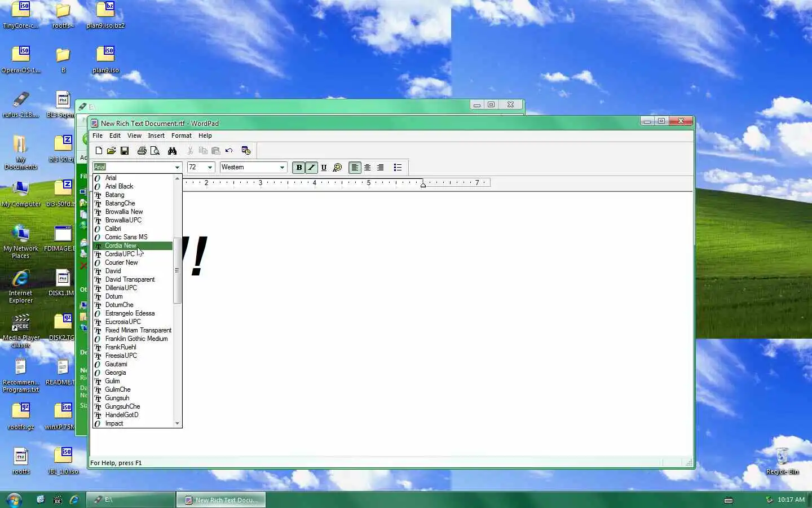Select rootfs.gz desktop file
812x508 pixels.
click(21, 417)
